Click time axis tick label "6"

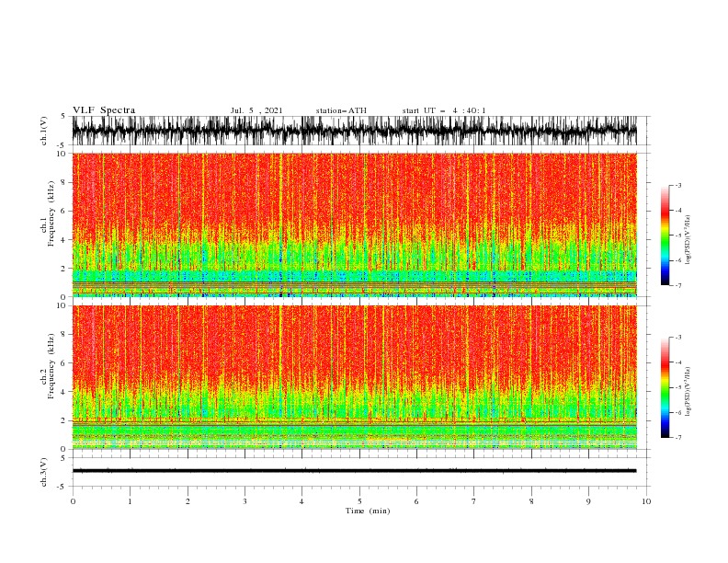pyautogui.click(x=416, y=501)
